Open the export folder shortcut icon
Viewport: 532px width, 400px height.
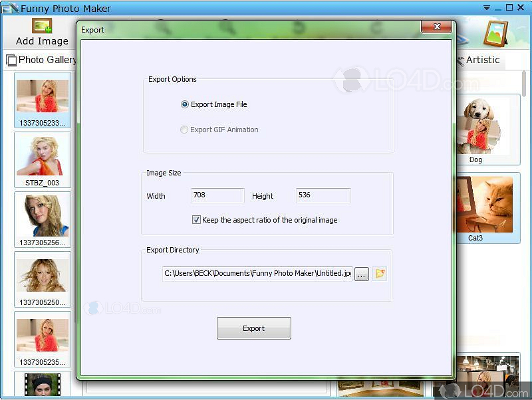(379, 273)
